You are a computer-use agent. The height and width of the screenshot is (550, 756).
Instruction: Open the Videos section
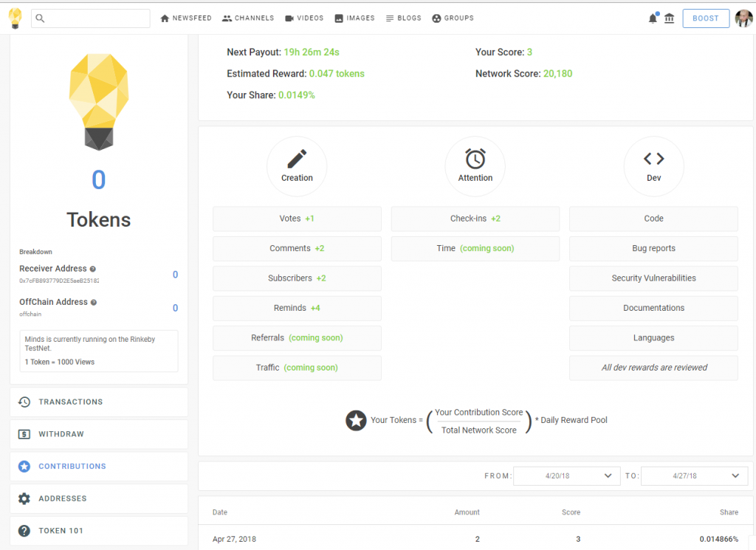pyautogui.click(x=304, y=18)
